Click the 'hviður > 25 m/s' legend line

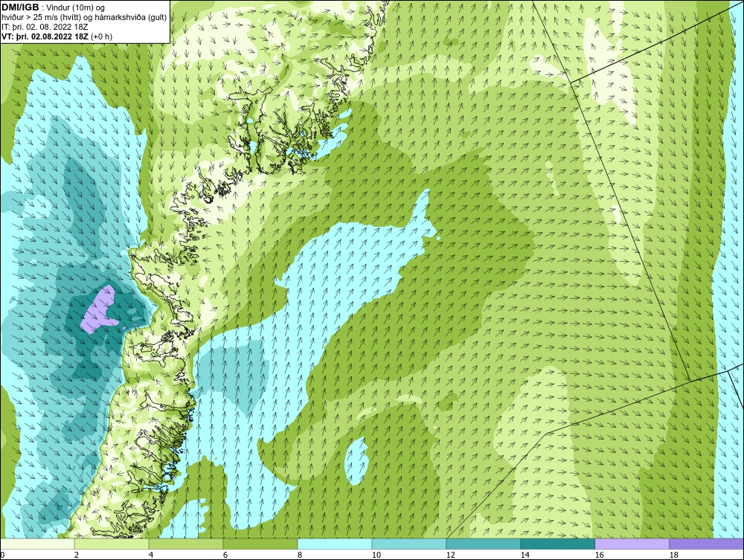point(84,18)
